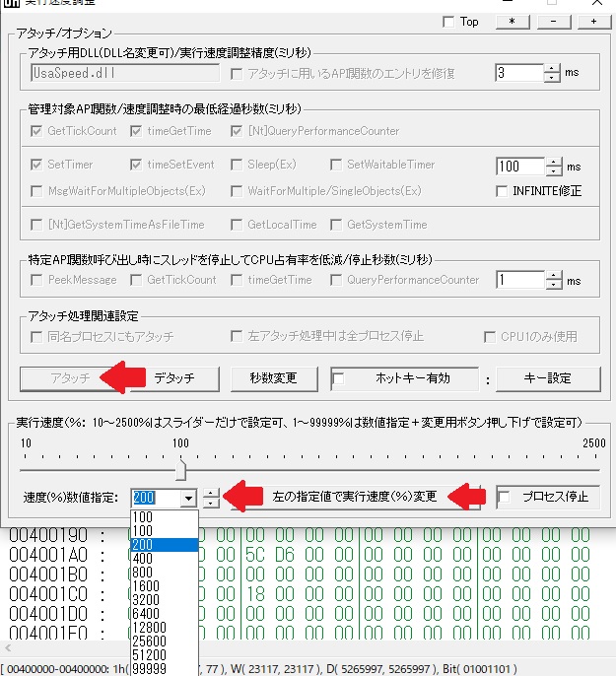This screenshot has height=676, width=616.
Task: Toggle the Top checkbox
Action: tap(449, 22)
